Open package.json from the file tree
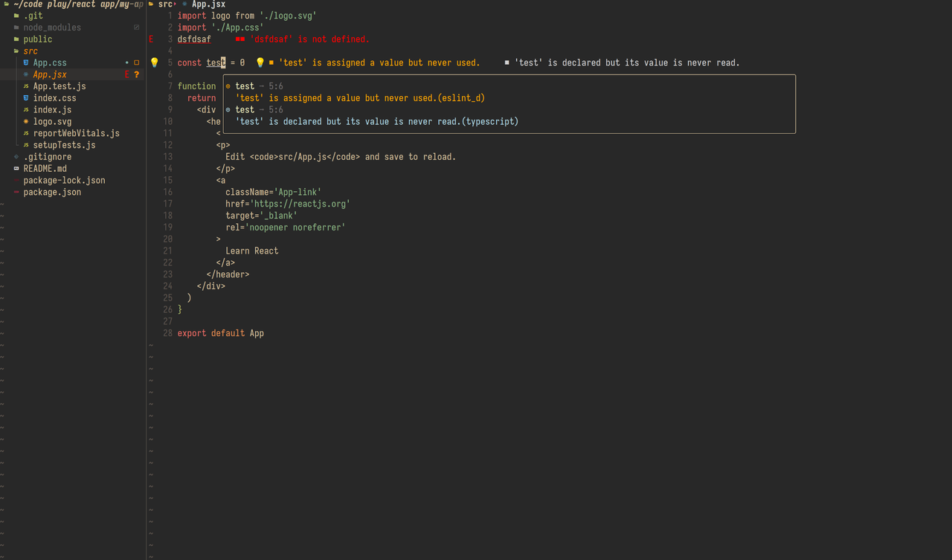The image size is (952, 560). [52, 192]
